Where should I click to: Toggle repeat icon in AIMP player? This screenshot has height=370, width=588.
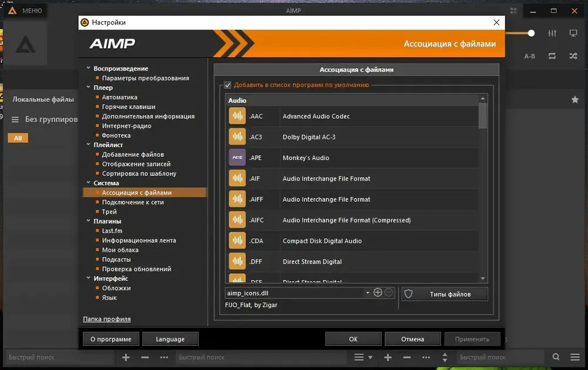pyautogui.click(x=552, y=56)
